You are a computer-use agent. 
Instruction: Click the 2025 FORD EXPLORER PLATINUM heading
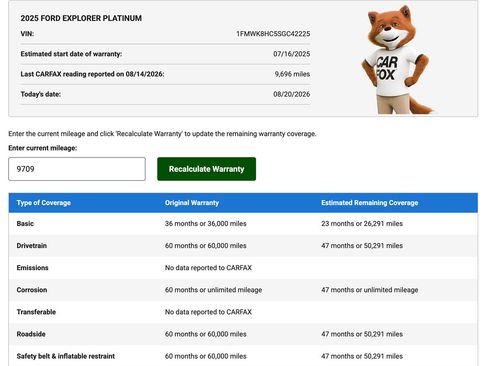click(x=81, y=18)
